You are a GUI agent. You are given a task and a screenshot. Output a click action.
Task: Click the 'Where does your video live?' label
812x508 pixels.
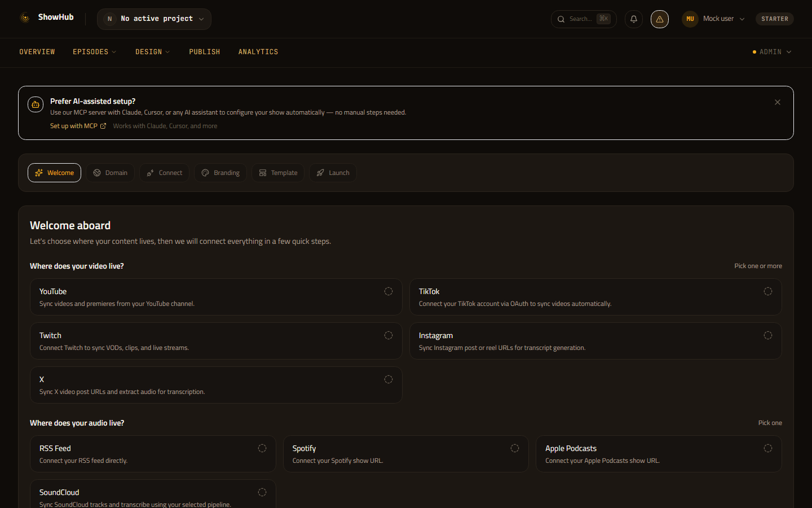click(x=77, y=266)
